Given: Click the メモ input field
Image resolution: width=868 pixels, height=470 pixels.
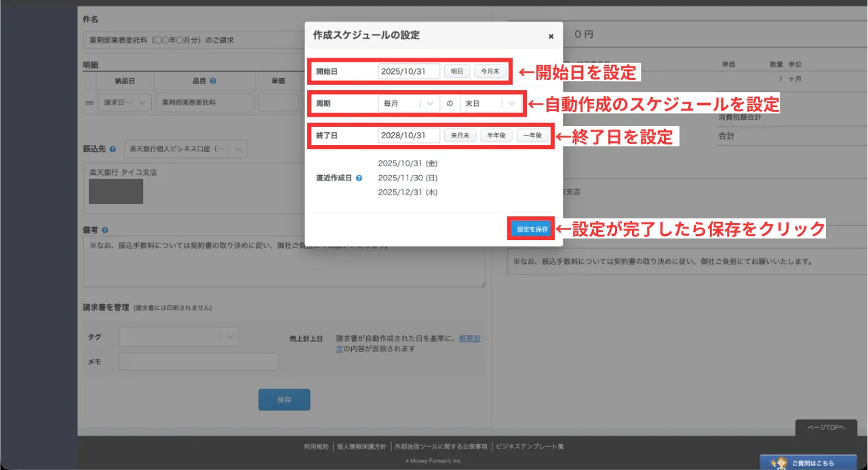Looking at the screenshot, I should (x=199, y=361).
